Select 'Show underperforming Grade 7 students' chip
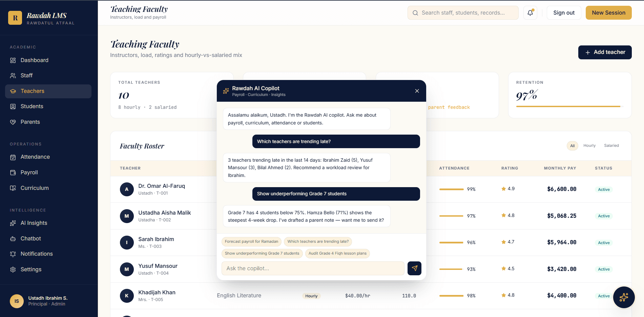Screen dimensions: 644x317 coord(262,254)
